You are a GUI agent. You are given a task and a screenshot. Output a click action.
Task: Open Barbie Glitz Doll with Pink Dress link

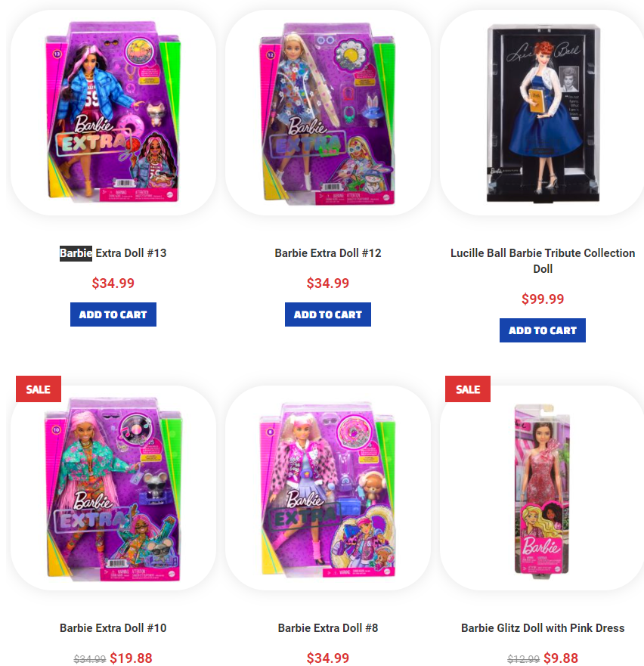543,627
